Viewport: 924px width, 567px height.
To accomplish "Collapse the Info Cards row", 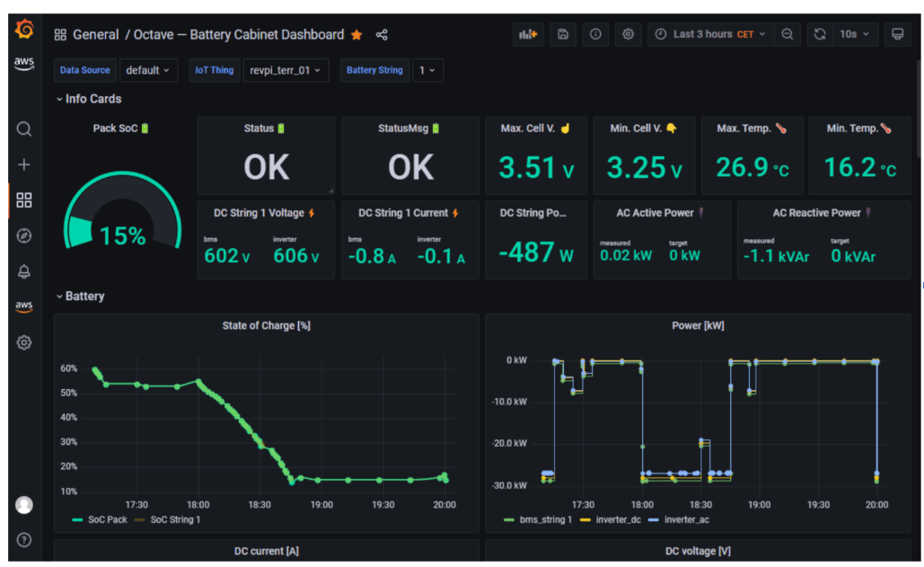I will 88,99.
